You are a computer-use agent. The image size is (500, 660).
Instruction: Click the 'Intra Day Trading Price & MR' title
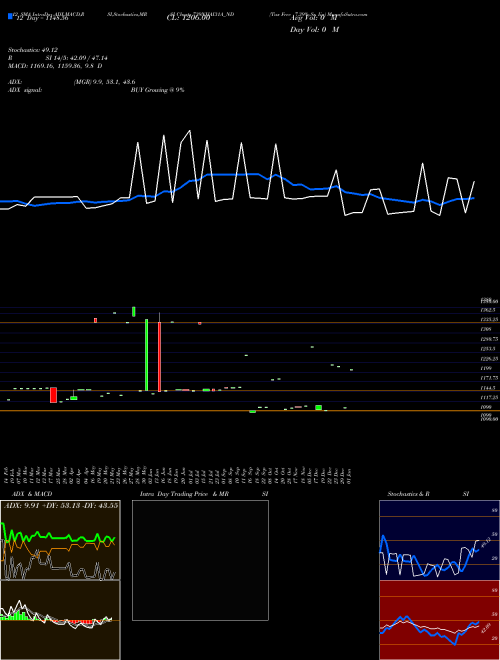[x=184, y=494]
